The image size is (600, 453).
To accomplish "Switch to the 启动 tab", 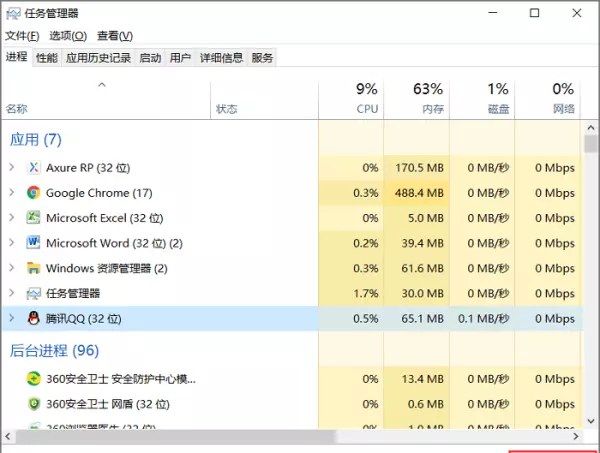I will pyautogui.click(x=150, y=58).
